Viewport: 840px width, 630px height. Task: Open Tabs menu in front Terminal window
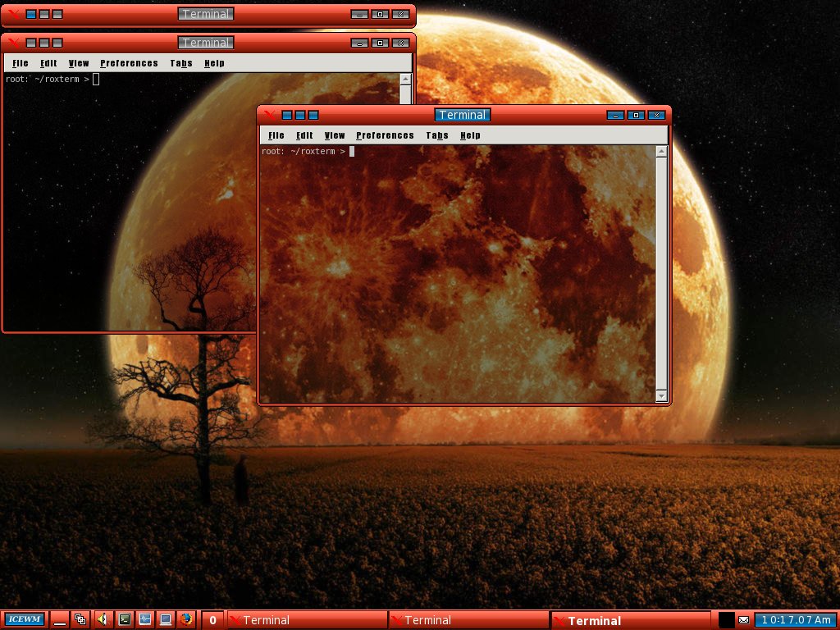point(437,135)
